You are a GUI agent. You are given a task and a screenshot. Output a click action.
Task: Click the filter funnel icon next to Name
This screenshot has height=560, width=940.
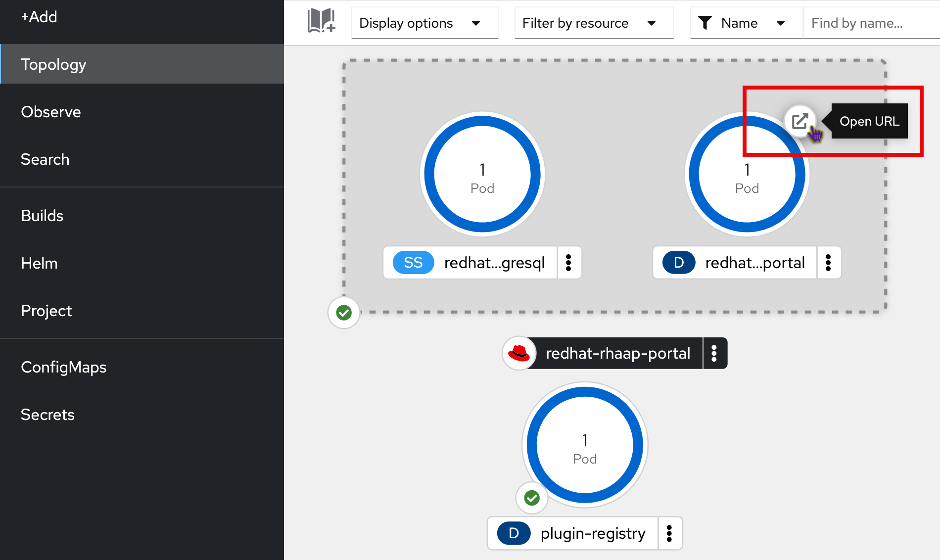(x=705, y=22)
